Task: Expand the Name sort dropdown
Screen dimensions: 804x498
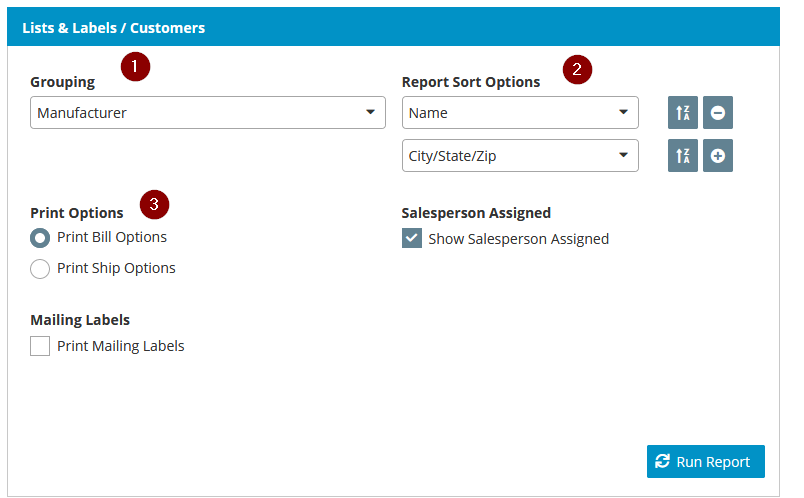Action: [520, 113]
